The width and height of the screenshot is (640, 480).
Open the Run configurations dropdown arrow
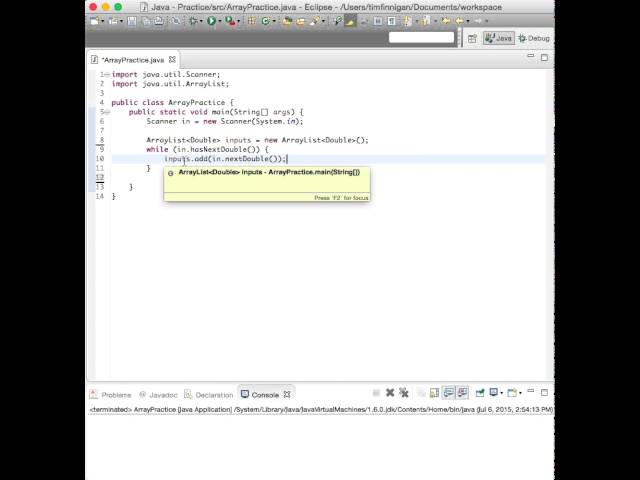(x=220, y=21)
